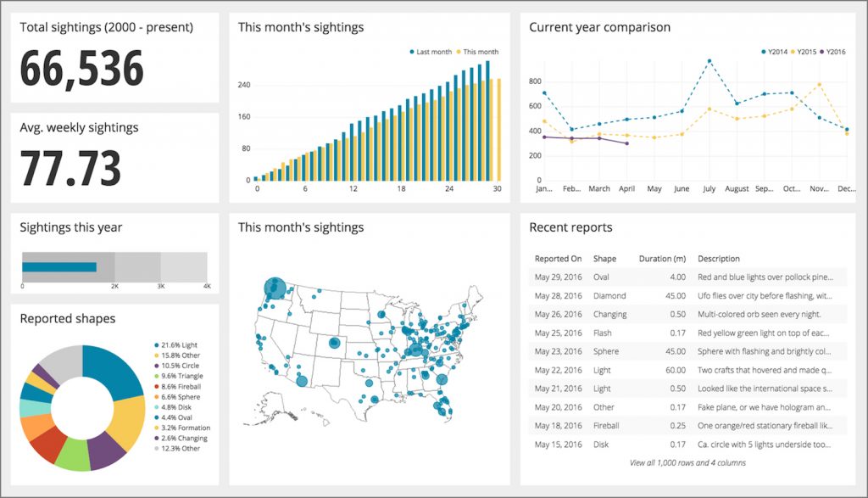
Task: Click the large sighting bubble over Washington state
Action: 274,289
